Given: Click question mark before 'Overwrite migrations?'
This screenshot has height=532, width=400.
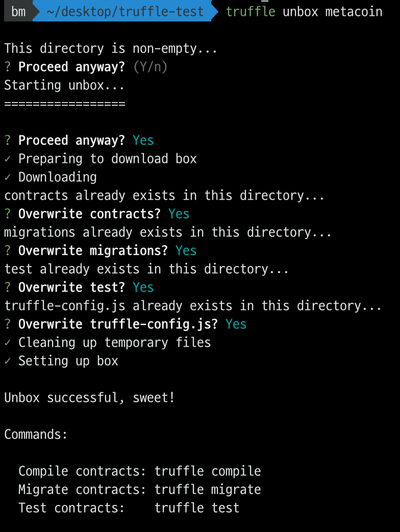Looking at the screenshot, I should [8, 251].
